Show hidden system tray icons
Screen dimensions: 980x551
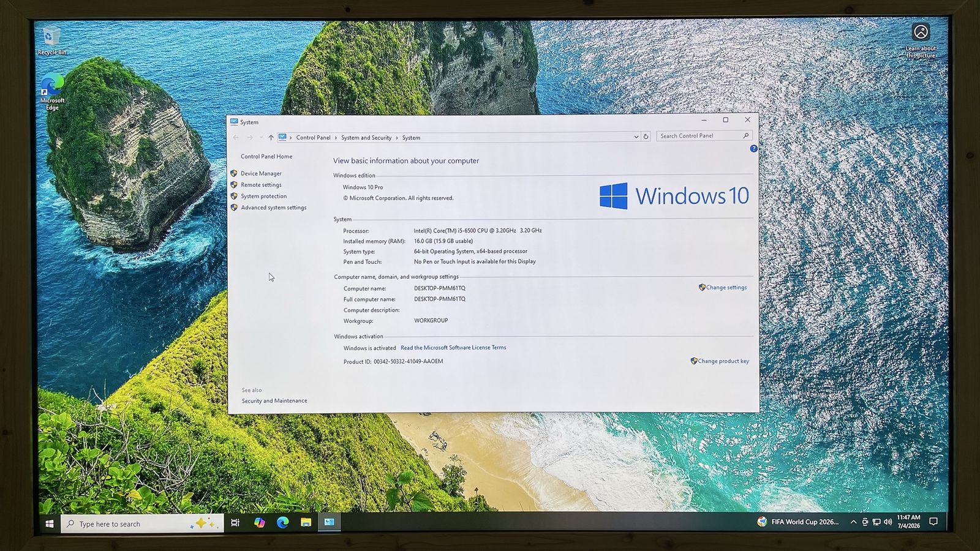pyautogui.click(x=853, y=522)
